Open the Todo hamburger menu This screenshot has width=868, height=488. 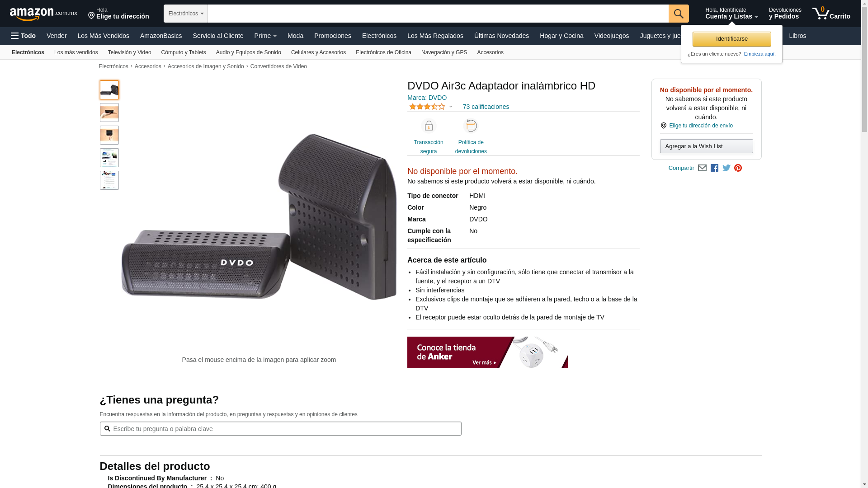tap(24, 36)
